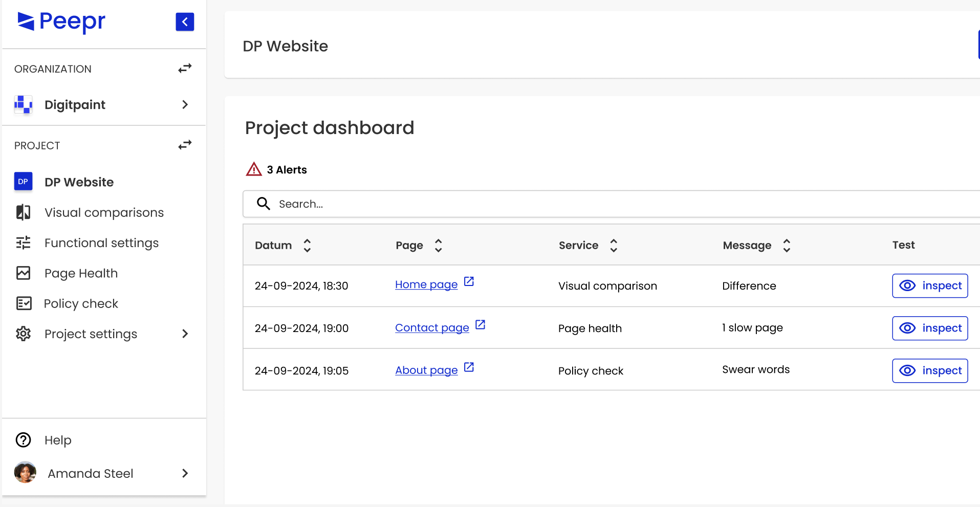Image resolution: width=980 pixels, height=507 pixels.
Task: Open Home page in new tab icon
Action: [469, 282]
